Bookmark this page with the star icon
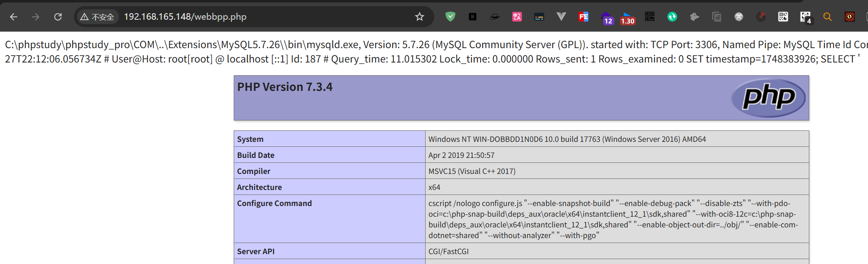The height and width of the screenshot is (264, 868). tap(419, 17)
